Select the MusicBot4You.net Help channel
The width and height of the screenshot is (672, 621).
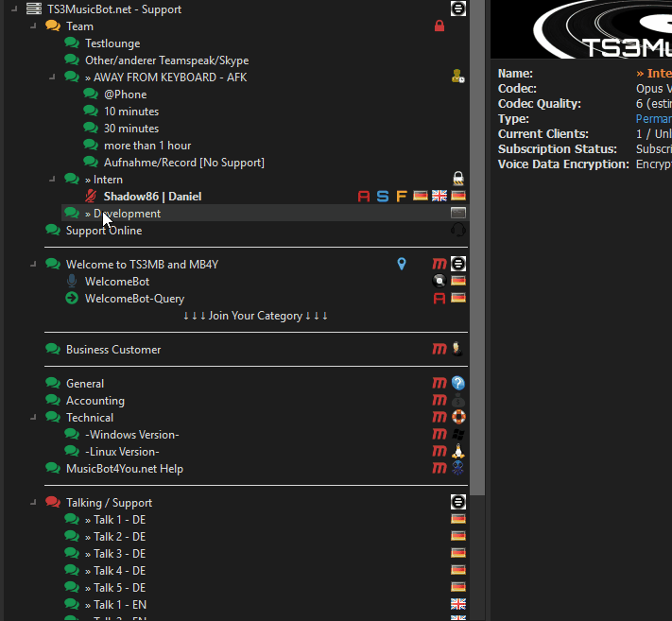(x=125, y=469)
